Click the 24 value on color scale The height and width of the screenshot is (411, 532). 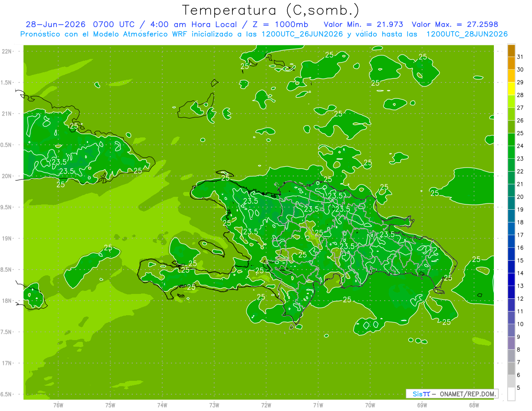click(520, 146)
